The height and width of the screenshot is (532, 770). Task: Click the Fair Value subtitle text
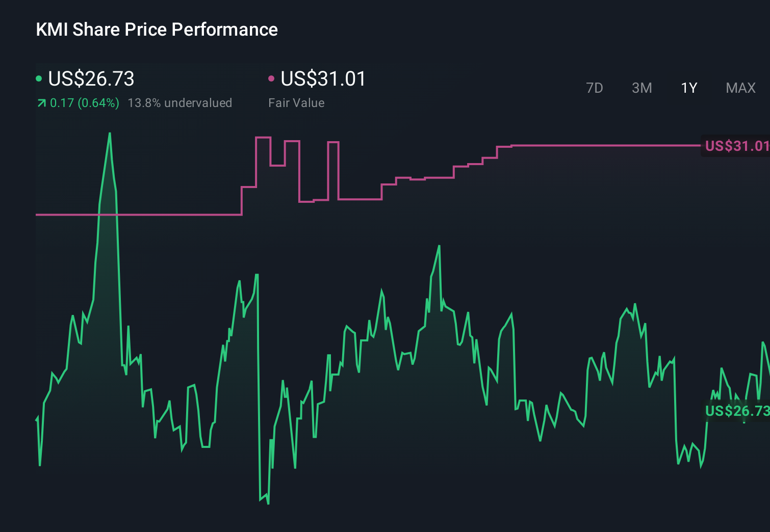(x=296, y=102)
